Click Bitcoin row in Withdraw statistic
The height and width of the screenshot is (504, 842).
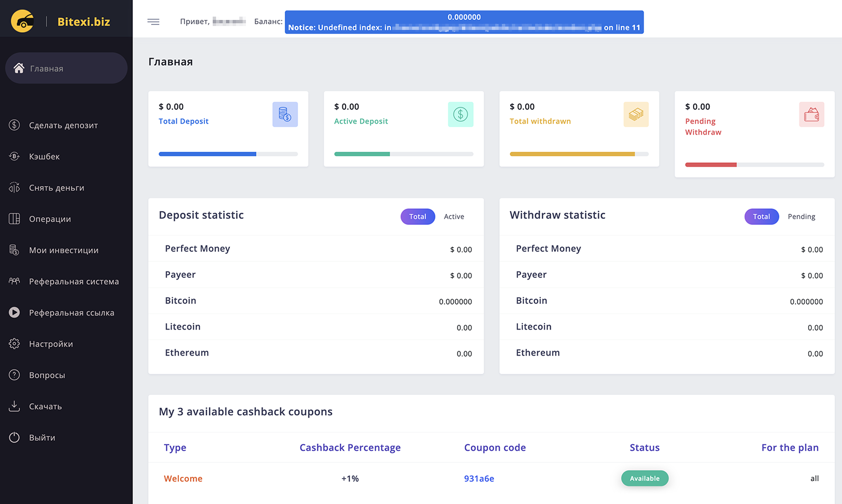click(667, 301)
